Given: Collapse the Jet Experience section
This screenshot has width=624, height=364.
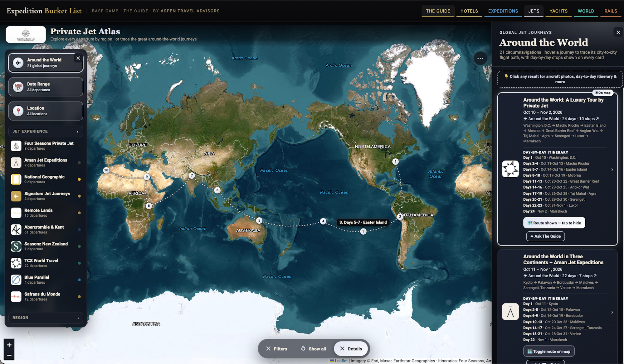Looking at the screenshot, I should [46, 131].
